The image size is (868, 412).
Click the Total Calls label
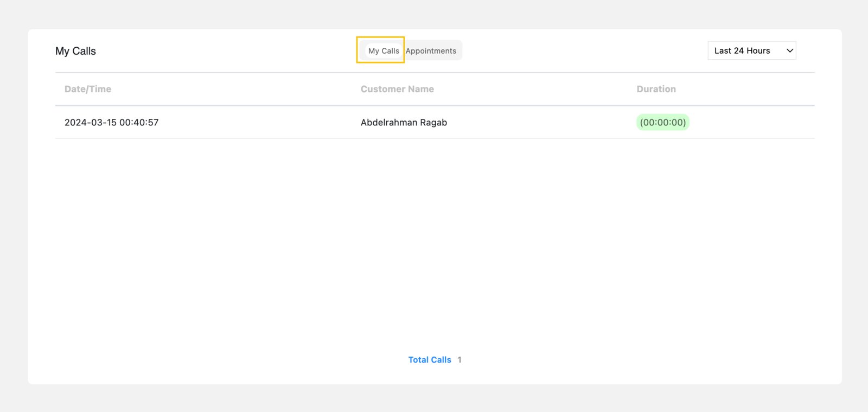tap(430, 360)
